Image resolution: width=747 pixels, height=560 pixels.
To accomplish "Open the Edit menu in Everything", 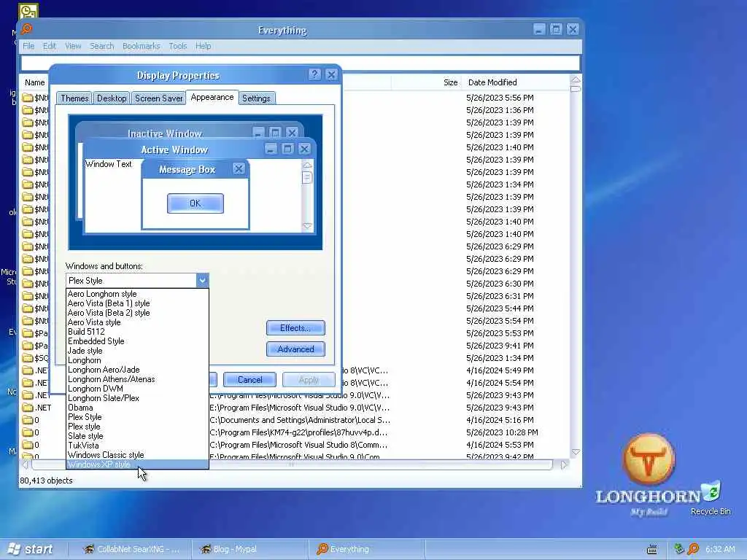I will (50, 46).
